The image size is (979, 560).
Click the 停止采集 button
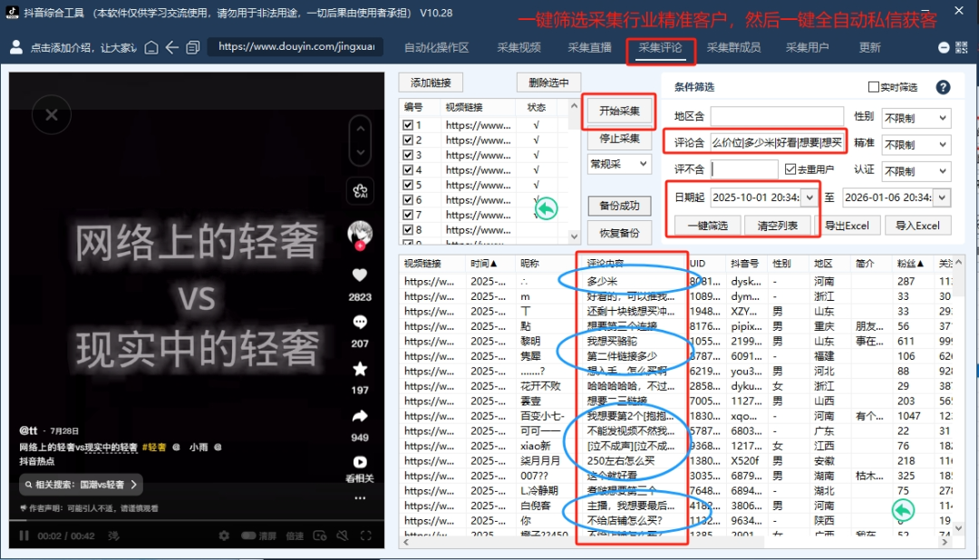619,139
